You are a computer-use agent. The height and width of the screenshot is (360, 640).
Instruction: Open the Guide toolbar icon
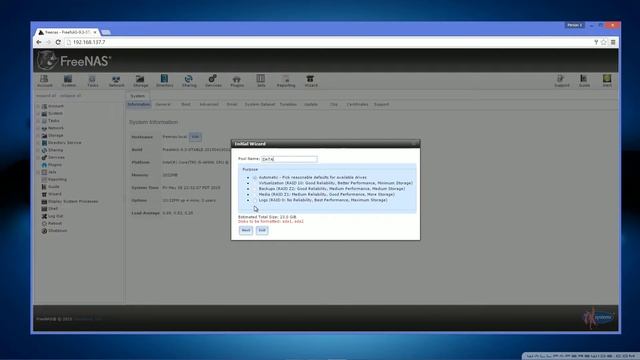[584, 80]
